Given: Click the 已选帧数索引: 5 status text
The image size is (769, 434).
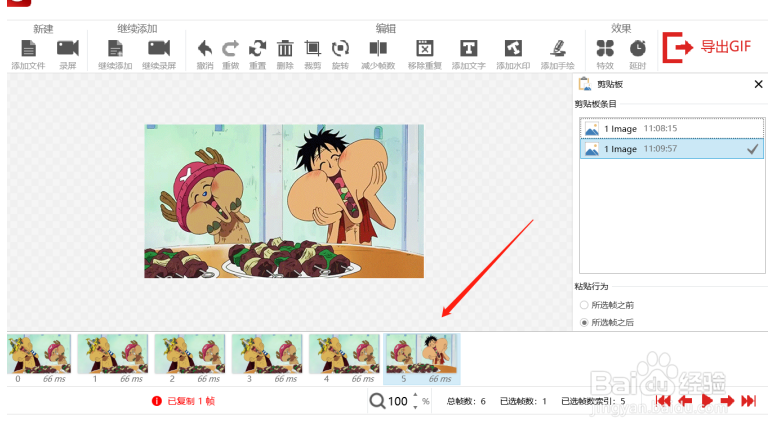Looking at the screenshot, I should tap(593, 401).
